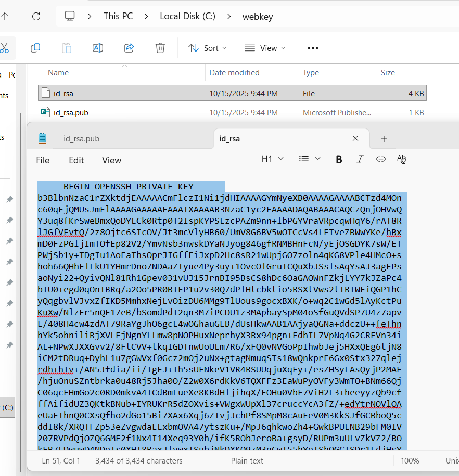This screenshot has width=459, height=476.
Task: Click the Bold formatting icon in Notepad
Action: 339,159
